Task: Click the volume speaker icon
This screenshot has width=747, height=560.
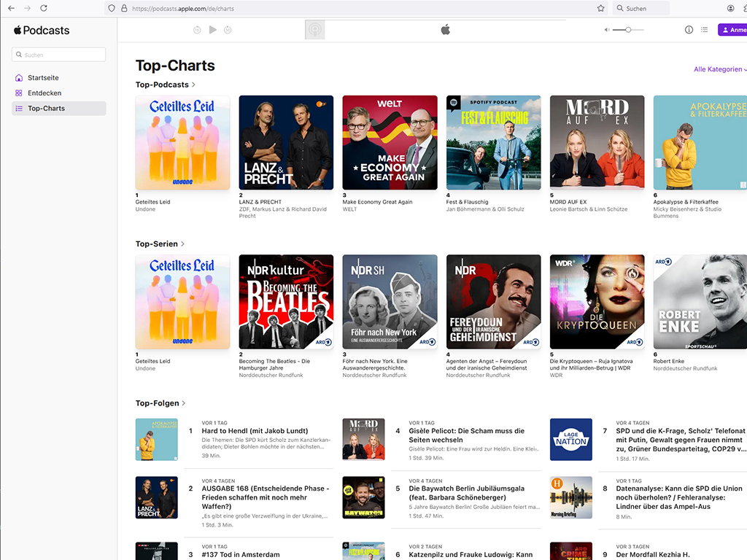Action: (x=606, y=30)
